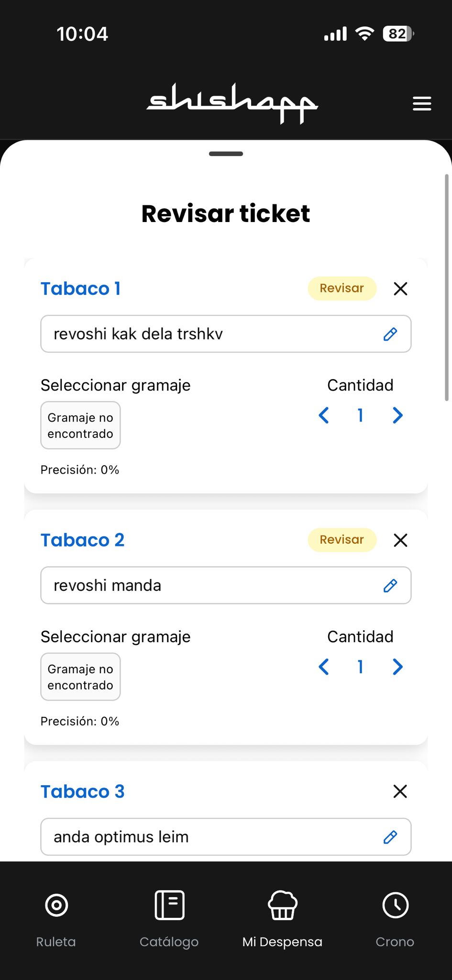Tap the Revisar badge on Tabaco 1
Image resolution: width=452 pixels, height=980 pixels.
pos(342,289)
